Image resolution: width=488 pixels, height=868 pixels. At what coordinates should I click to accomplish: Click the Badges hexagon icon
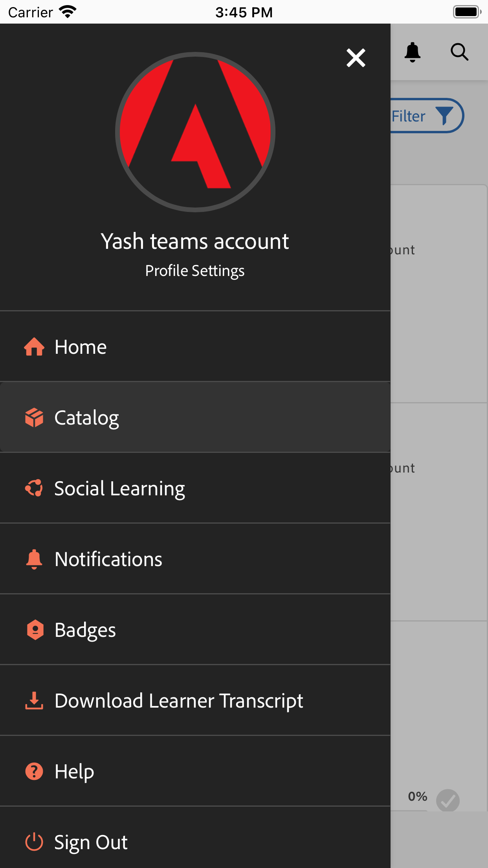pyautogui.click(x=35, y=630)
